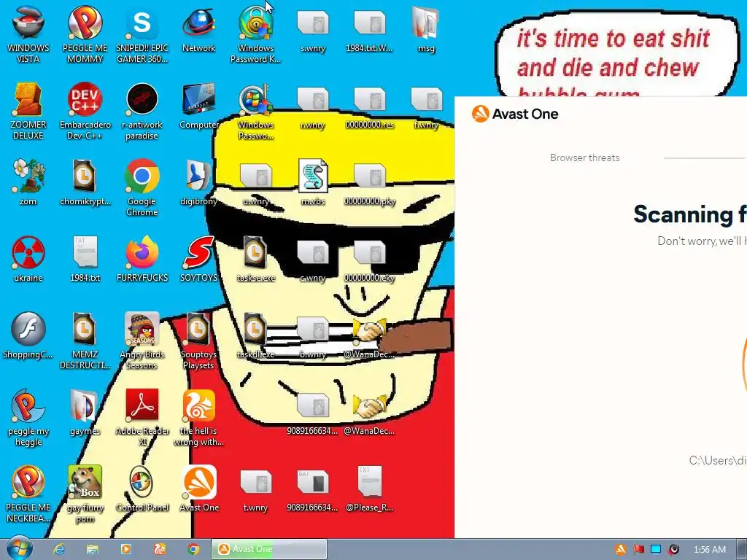The image size is (747, 560).
Task: Select the 00000000.eky file
Action: (370, 260)
